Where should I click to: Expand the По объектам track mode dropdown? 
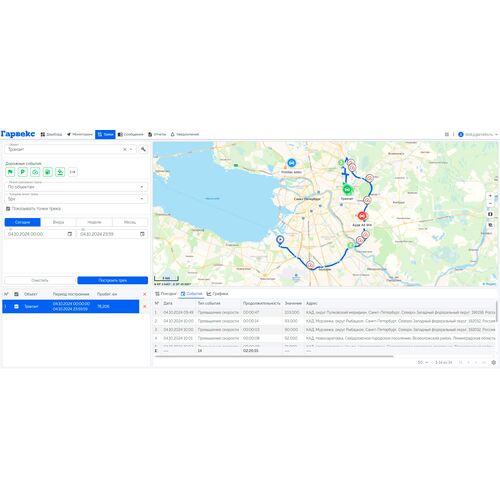[x=76, y=187]
